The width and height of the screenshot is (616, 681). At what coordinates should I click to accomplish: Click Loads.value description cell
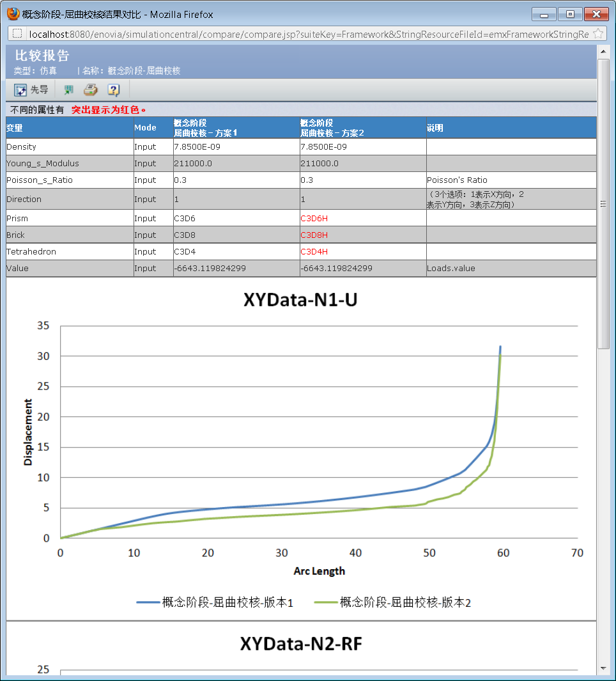pyautogui.click(x=511, y=268)
